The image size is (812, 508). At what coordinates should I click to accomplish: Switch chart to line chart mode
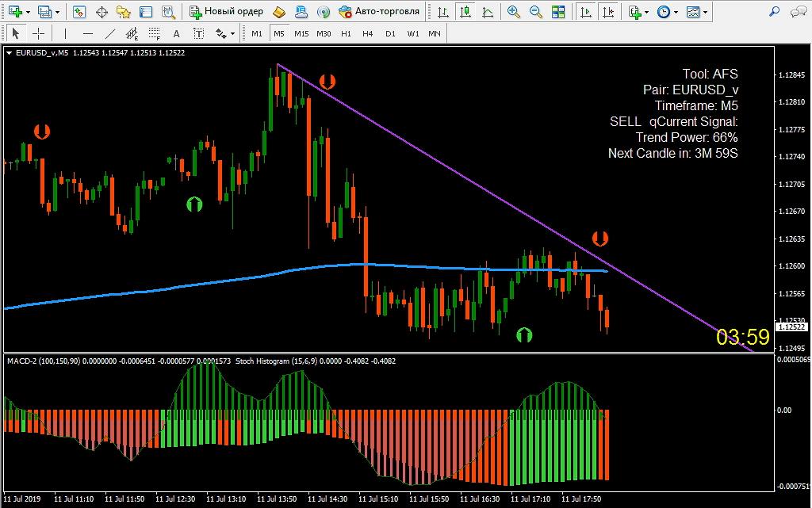click(x=488, y=12)
